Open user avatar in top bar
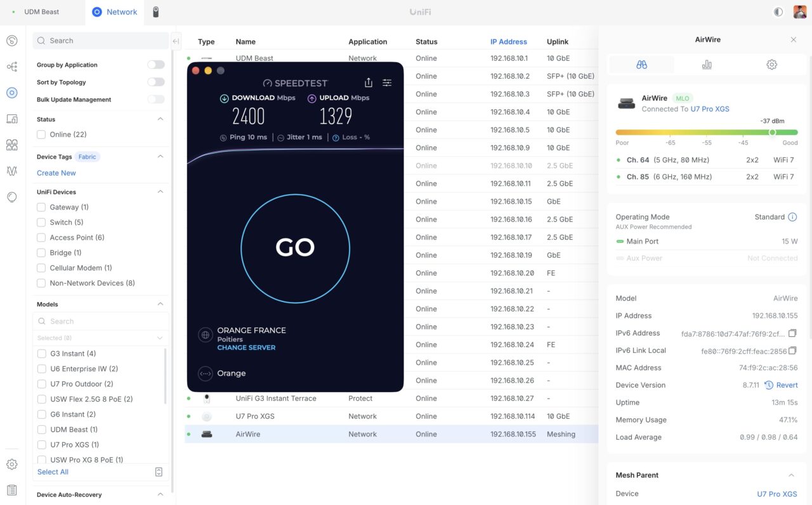 click(x=800, y=12)
